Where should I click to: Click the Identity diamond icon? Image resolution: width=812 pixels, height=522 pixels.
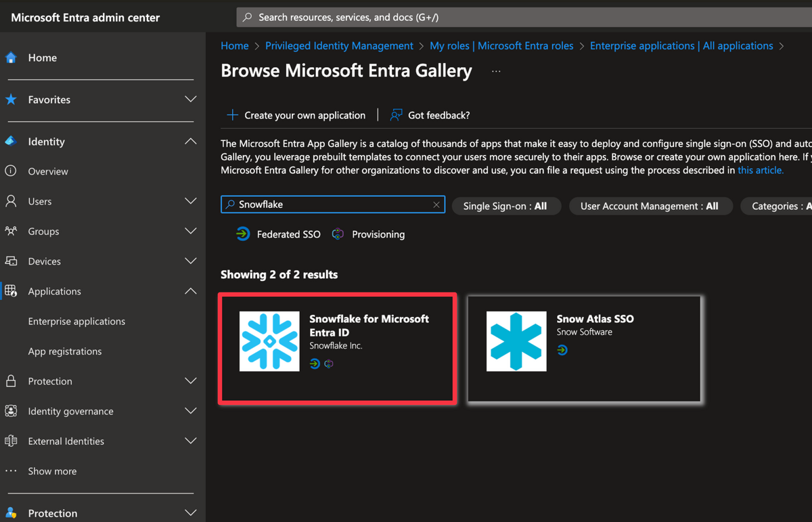[x=11, y=142]
